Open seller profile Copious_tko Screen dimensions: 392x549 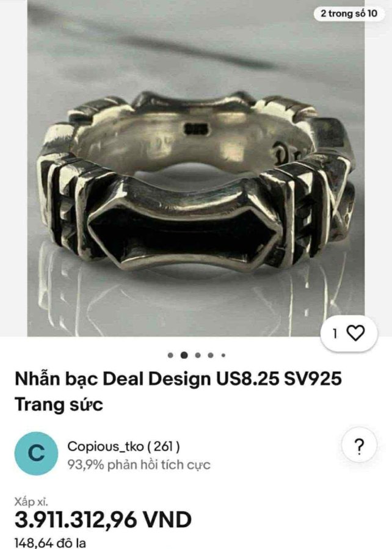[x=106, y=446]
